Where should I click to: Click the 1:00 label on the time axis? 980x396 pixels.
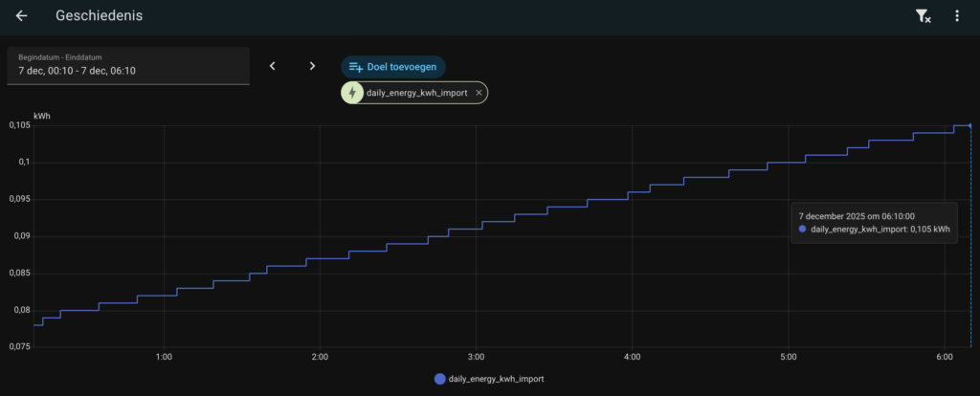(x=164, y=357)
